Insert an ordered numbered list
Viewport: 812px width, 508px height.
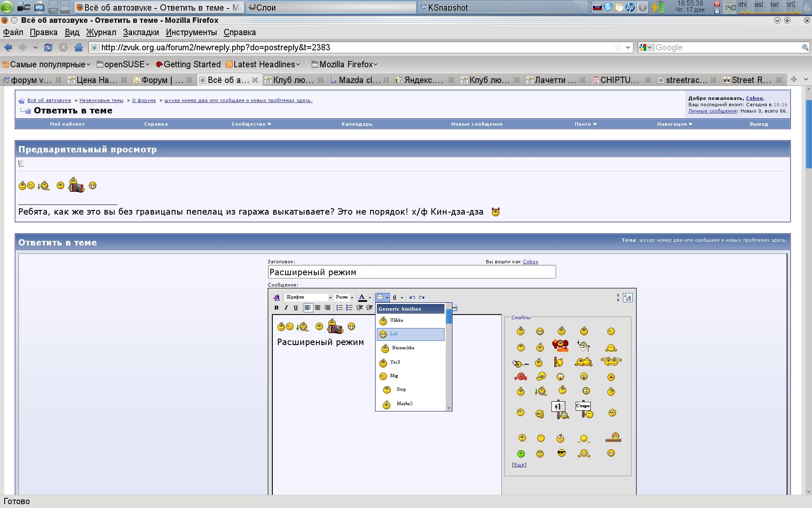click(339, 308)
